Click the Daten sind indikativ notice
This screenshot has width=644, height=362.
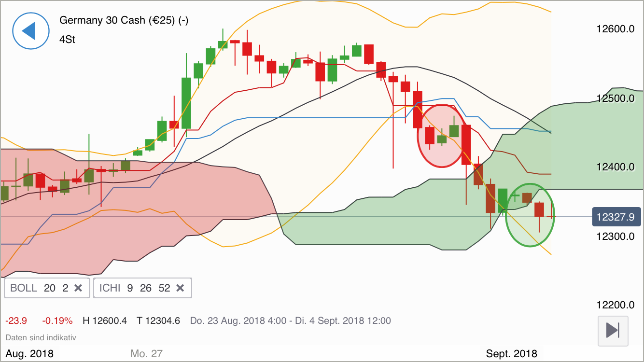[41, 337]
